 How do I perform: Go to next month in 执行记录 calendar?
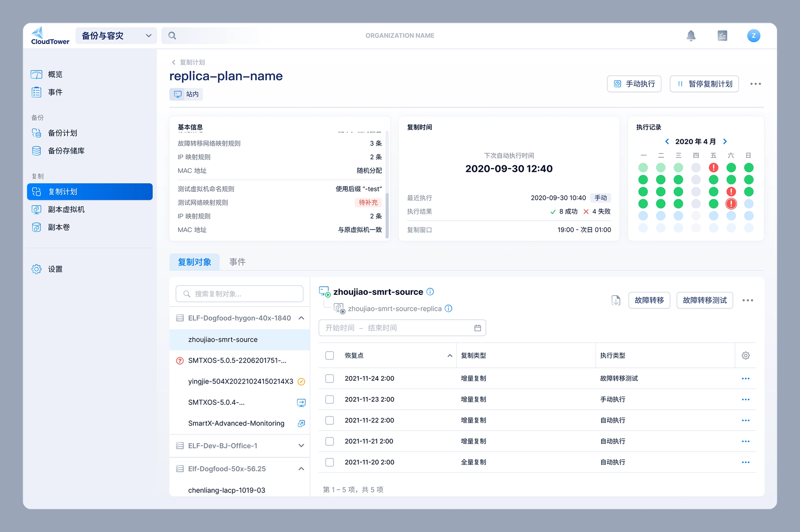pyautogui.click(x=725, y=141)
